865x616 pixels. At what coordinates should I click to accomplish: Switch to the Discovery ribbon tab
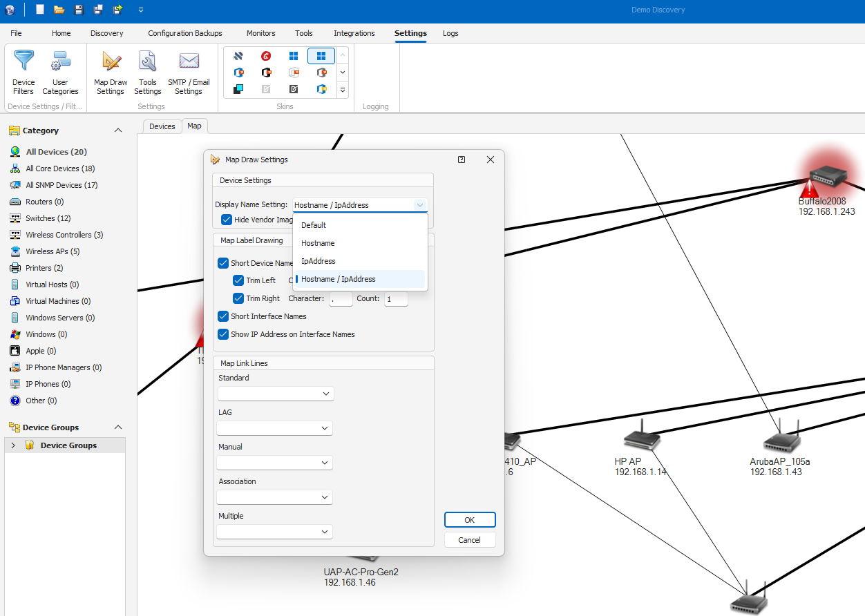click(107, 33)
